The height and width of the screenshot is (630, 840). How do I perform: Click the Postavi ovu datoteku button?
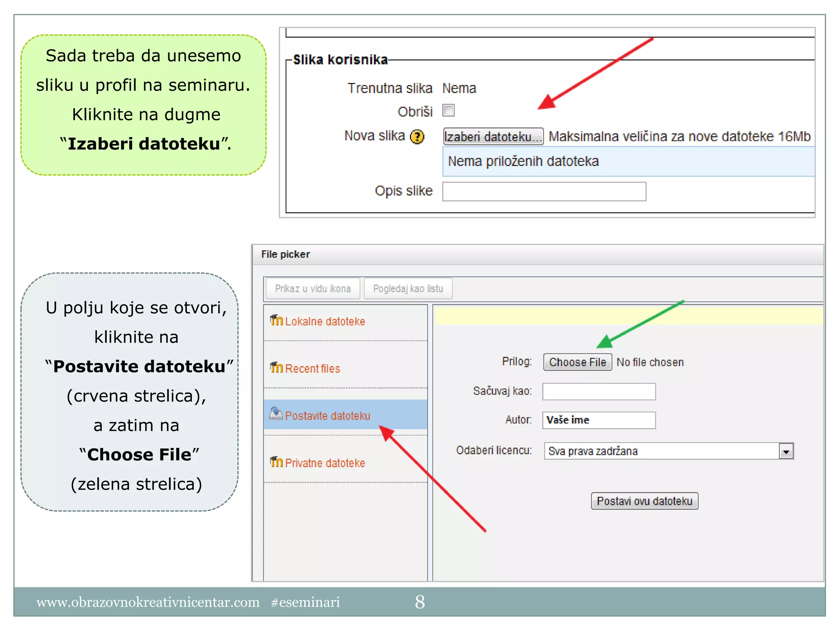point(644,501)
